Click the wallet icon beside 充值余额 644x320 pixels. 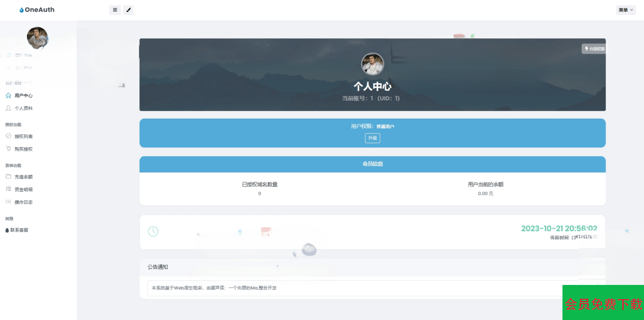[x=8, y=177]
